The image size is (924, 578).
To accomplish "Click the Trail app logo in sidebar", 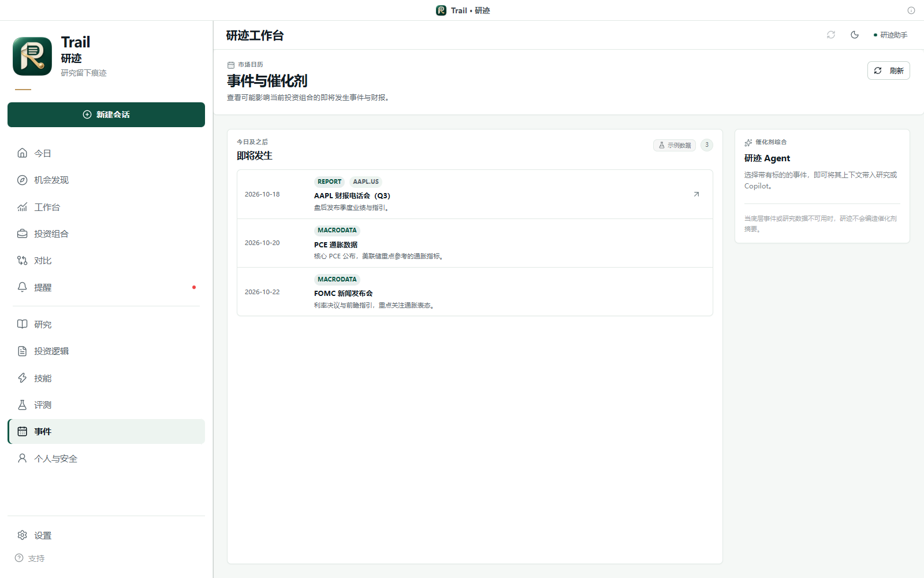I will click(x=32, y=56).
